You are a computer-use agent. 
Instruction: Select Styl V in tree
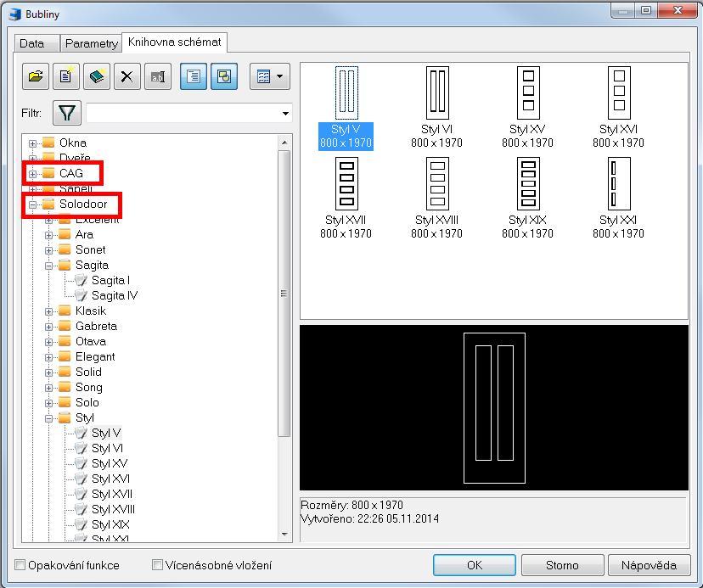pos(106,433)
